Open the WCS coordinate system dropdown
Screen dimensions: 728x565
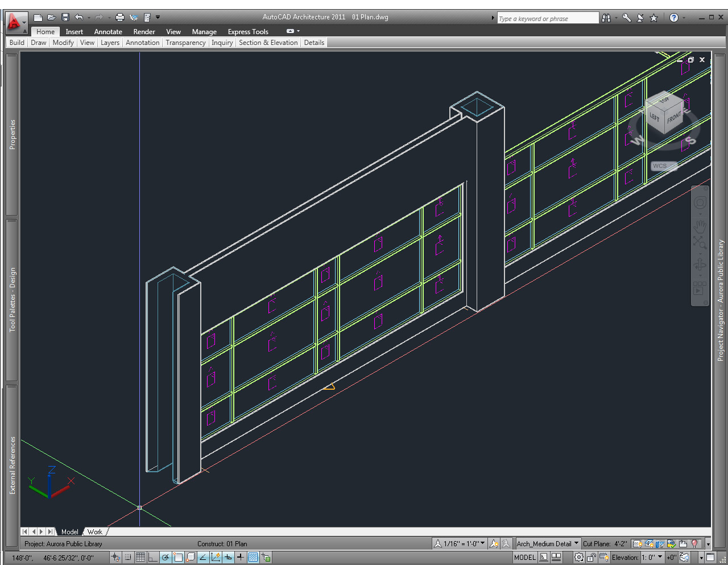pyautogui.click(x=664, y=166)
